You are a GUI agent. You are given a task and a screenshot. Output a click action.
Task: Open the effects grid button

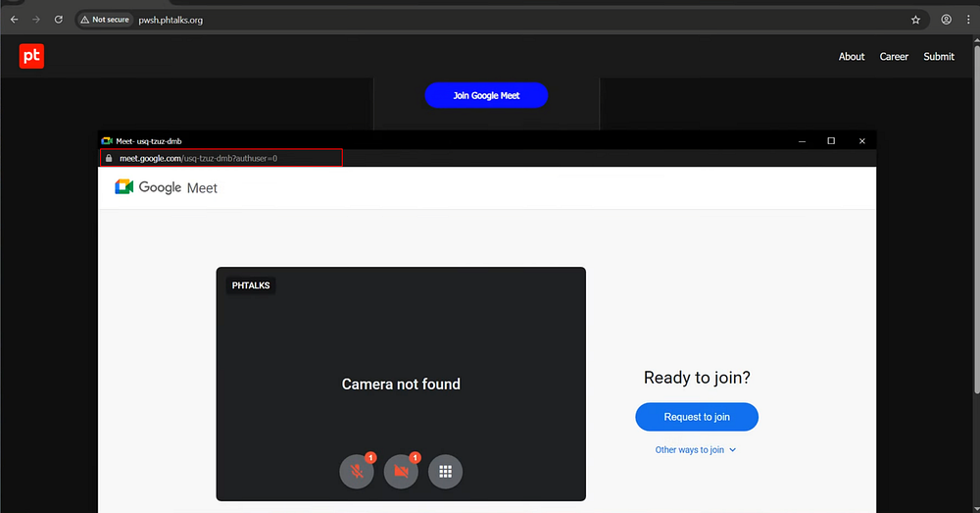point(445,471)
